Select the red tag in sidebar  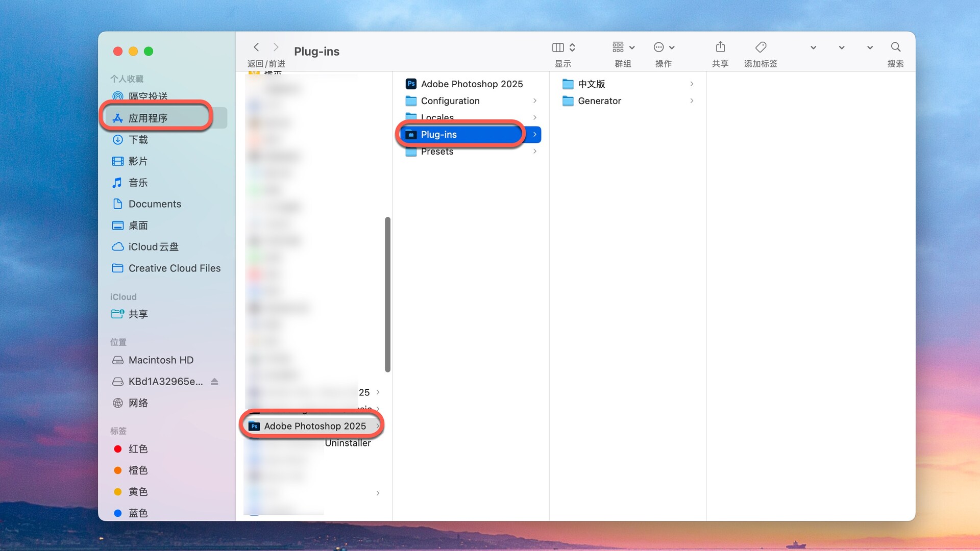click(x=137, y=449)
